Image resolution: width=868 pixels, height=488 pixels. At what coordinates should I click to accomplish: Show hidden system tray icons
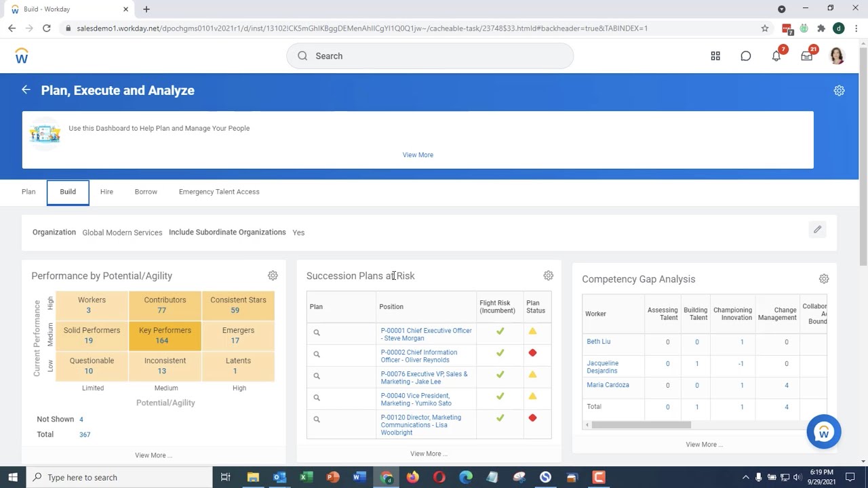coord(745,477)
